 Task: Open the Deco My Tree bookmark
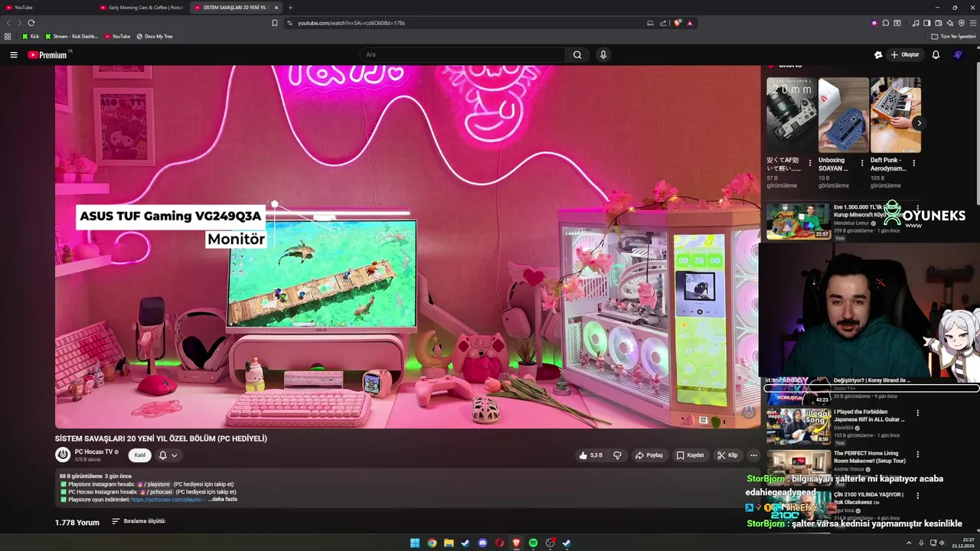tap(155, 36)
